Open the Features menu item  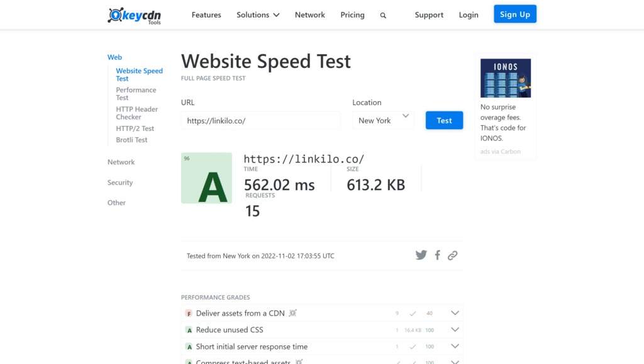[206, 15]
